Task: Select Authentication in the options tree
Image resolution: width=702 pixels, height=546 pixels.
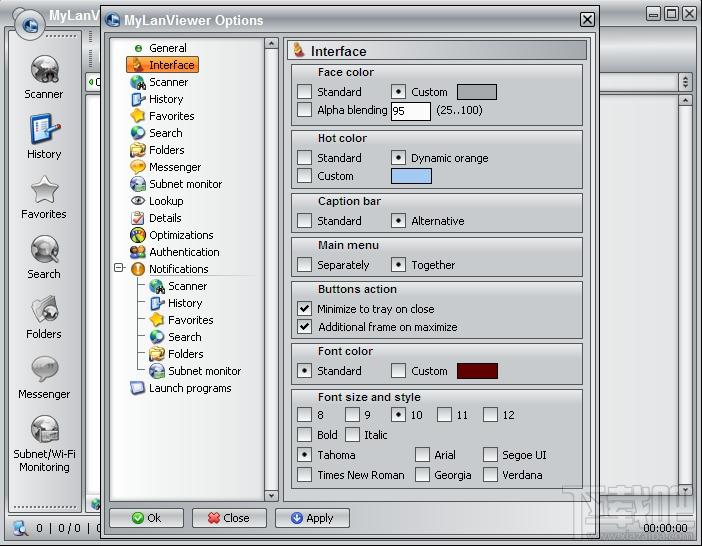Action: coord(184,252)
